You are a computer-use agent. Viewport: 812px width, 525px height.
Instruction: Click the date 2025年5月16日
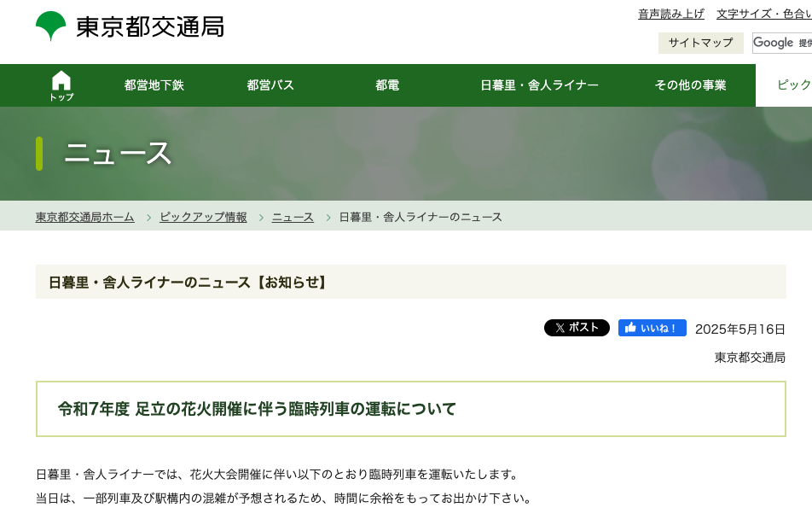click(x=740, y=330)
